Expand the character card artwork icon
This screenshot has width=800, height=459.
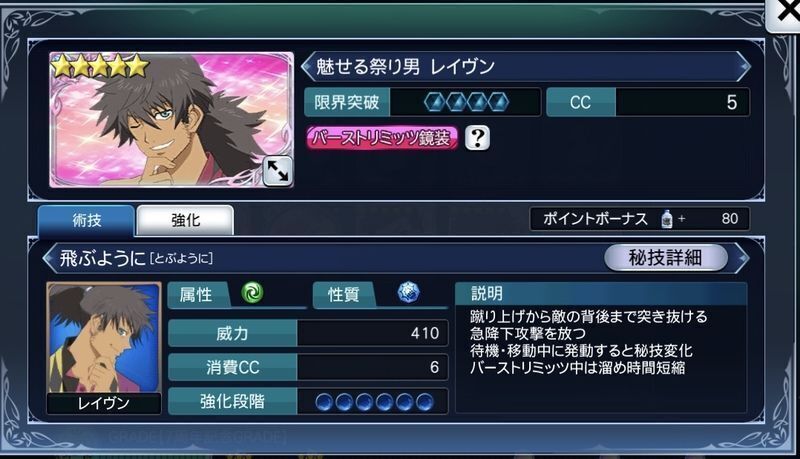coord(278,171)
